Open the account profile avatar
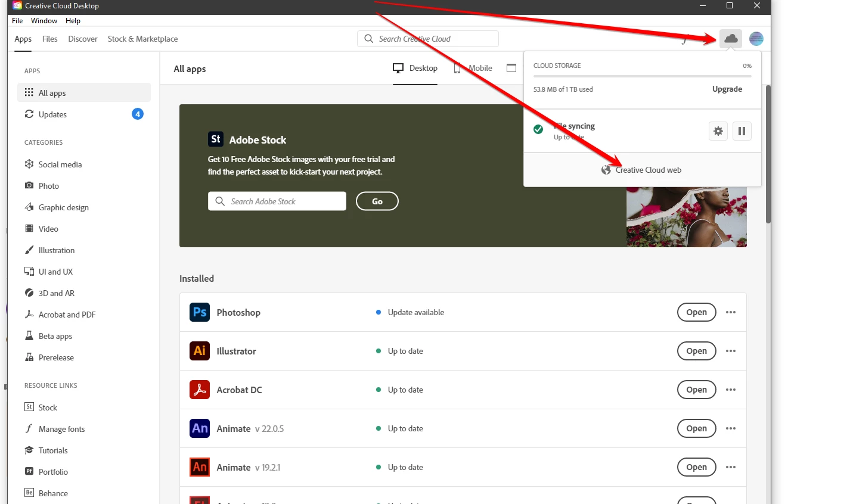Image resolution: width=850 pixels, height=504 pixels. pos(756,39)
